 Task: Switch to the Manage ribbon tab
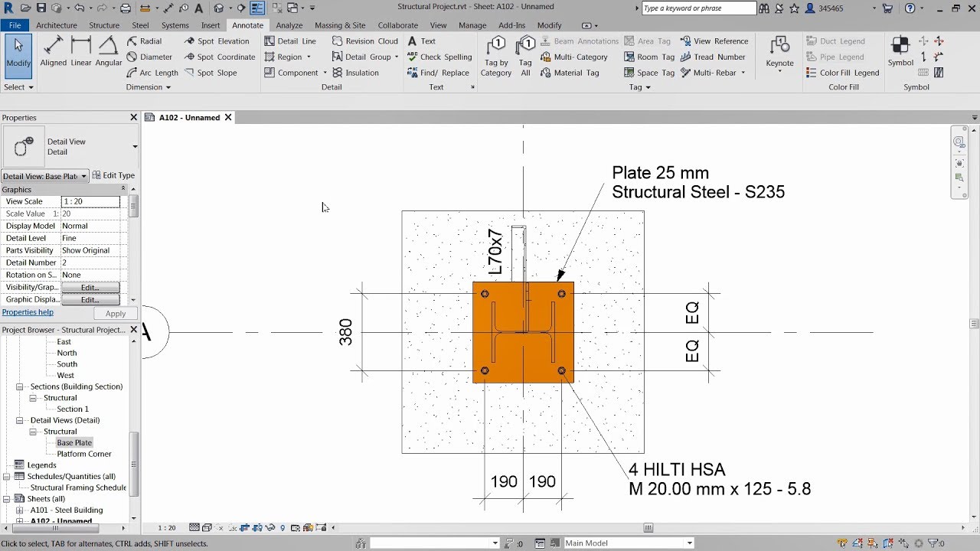pos(472,24)
